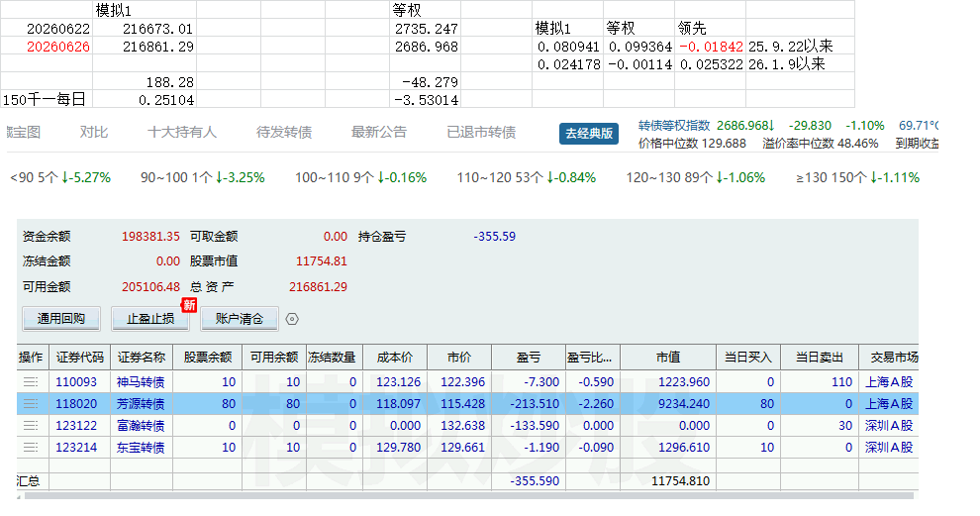Sort by the 可用余额 column header
980x516 pixels.
(274, 358)
